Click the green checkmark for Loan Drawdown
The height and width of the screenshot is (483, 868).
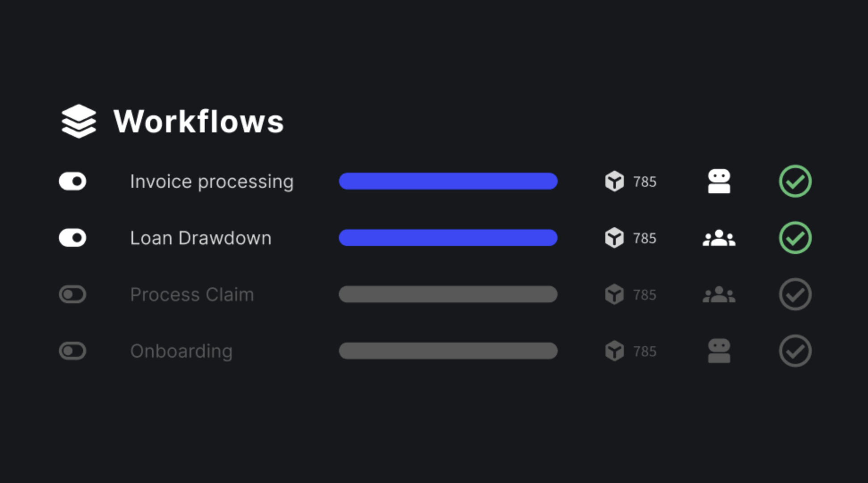(795, 238)
